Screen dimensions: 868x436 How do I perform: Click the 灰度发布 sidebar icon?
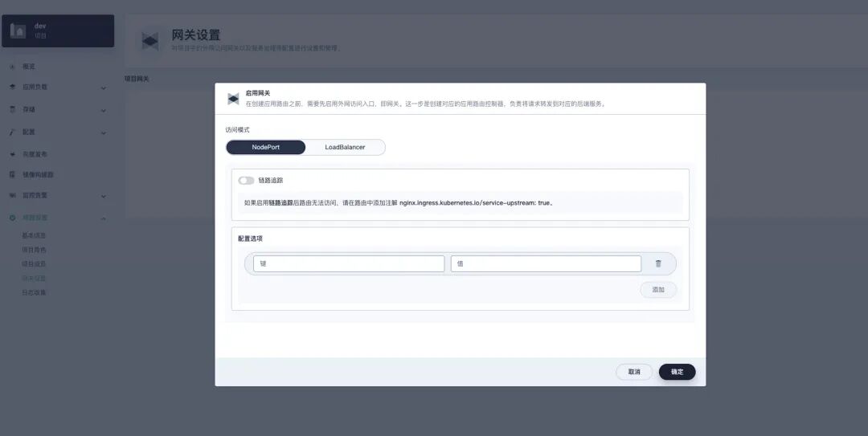pyautogui.click(x=12, y=154)
